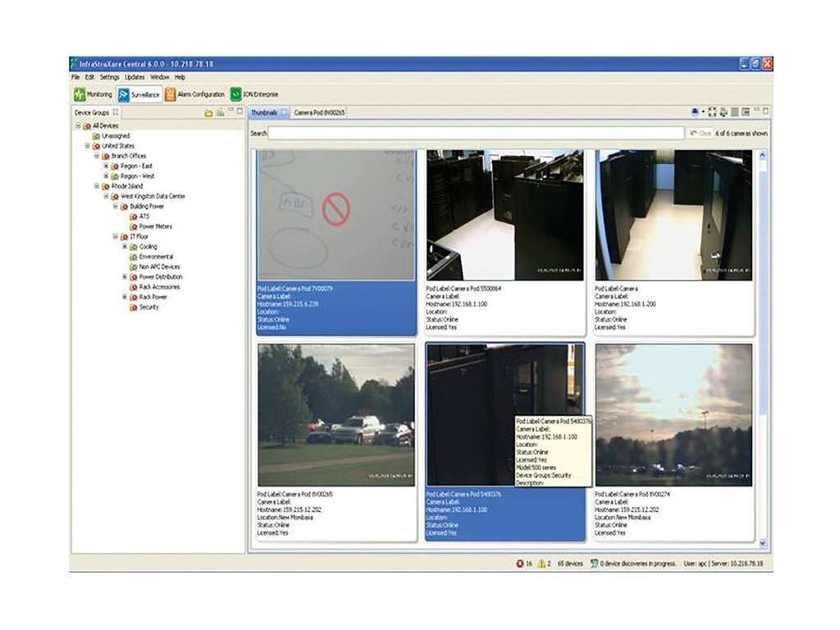840x630 pixels.
Task: Switch to the Surveillance perspective
Action: 139,95
